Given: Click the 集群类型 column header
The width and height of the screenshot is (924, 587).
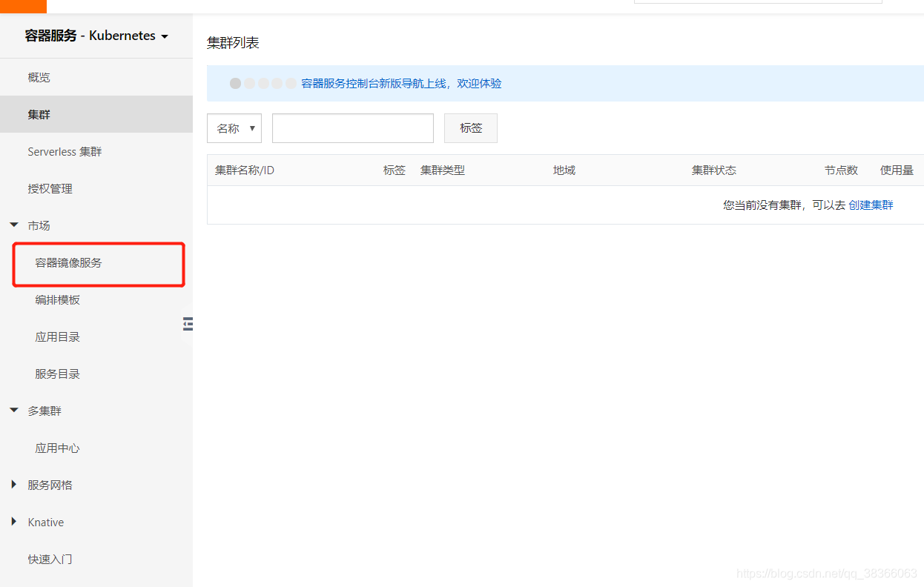Looking at the screenshot, I should pos(443,170).
